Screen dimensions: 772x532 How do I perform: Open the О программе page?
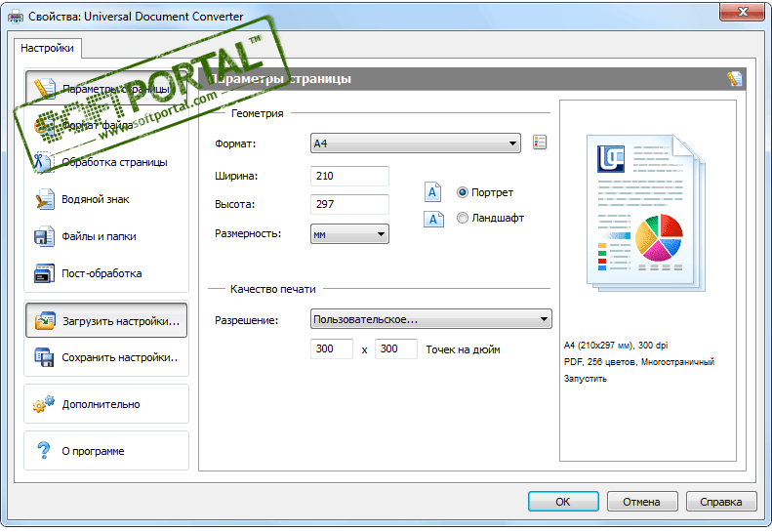click(105, 451)
